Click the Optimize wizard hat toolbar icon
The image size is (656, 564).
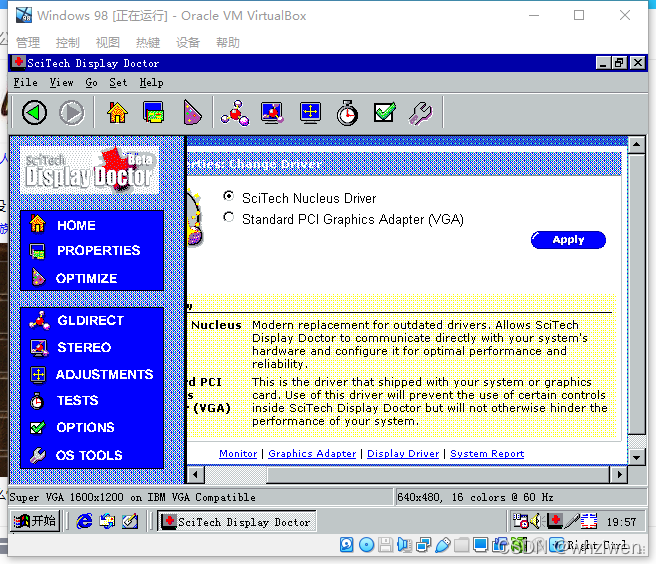192,113
